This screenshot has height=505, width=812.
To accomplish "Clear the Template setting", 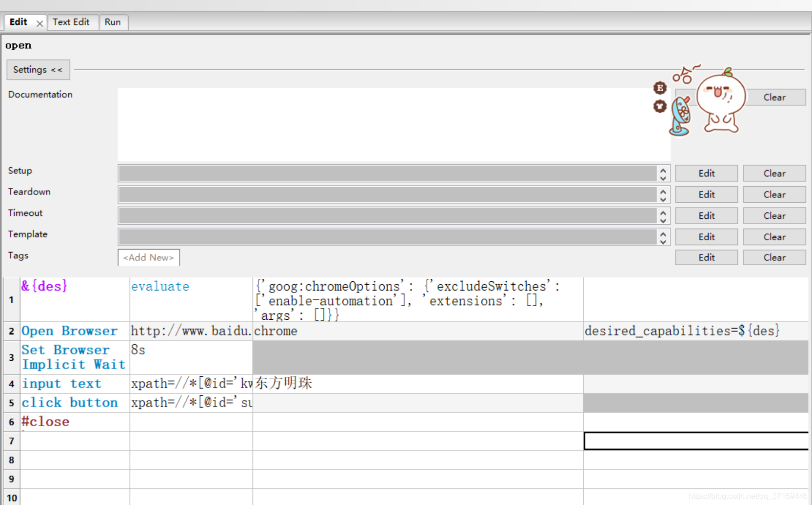I will point(774,236).
